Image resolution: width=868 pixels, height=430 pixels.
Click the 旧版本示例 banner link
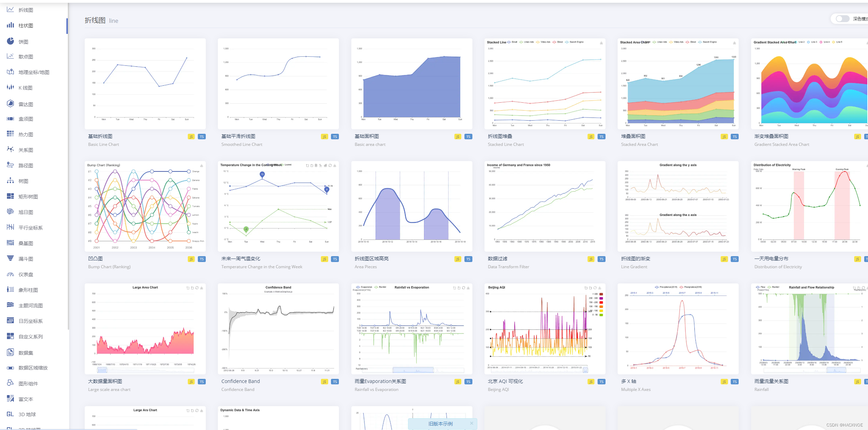tap(440, 424)
